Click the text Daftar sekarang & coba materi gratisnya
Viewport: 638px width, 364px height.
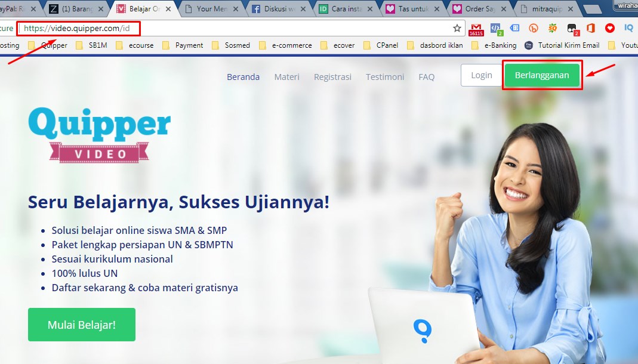click(145, 288)
